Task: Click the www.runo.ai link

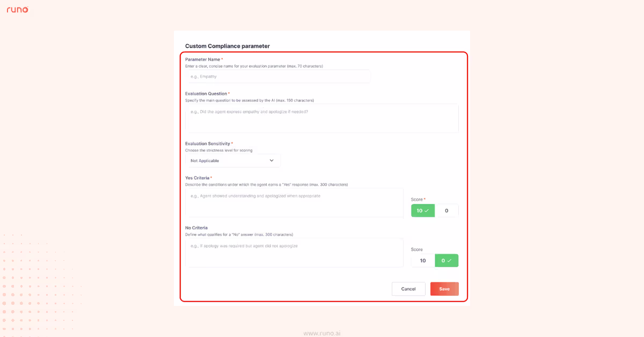Action: pos(322,333)
